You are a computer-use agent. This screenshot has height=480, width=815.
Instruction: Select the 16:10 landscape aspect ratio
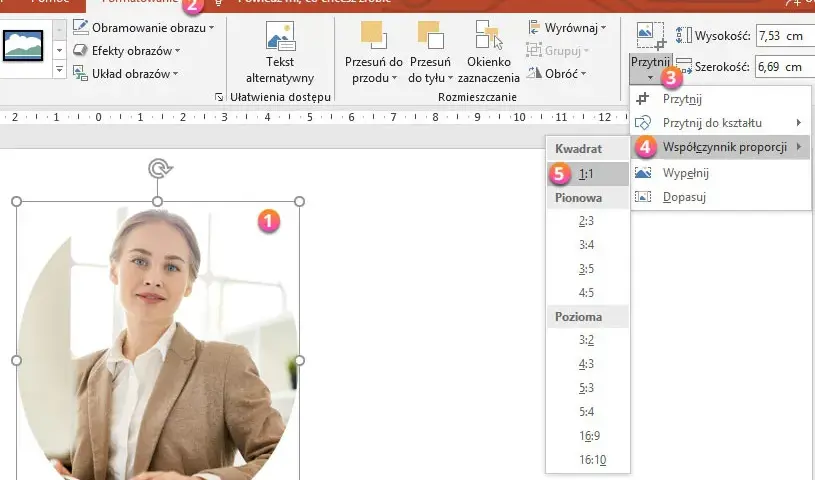(588, 460)
